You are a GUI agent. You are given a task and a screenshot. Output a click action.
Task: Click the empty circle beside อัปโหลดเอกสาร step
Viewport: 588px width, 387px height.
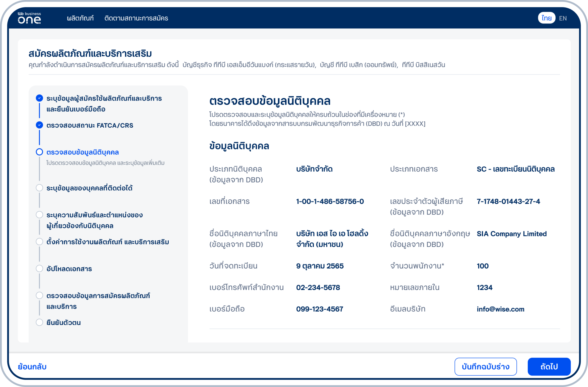pos(39,268)
